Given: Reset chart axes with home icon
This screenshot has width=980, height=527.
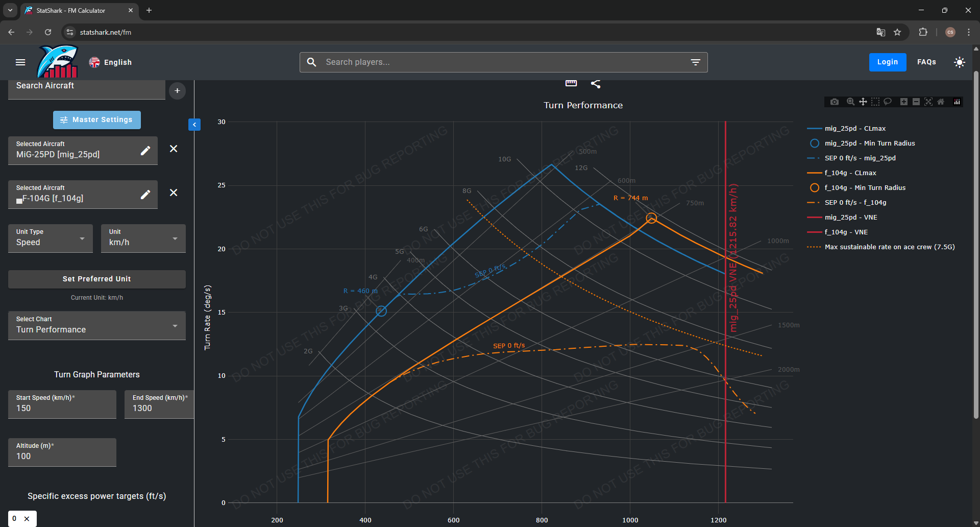Looking at the screenshot, I should pos(941,102).
